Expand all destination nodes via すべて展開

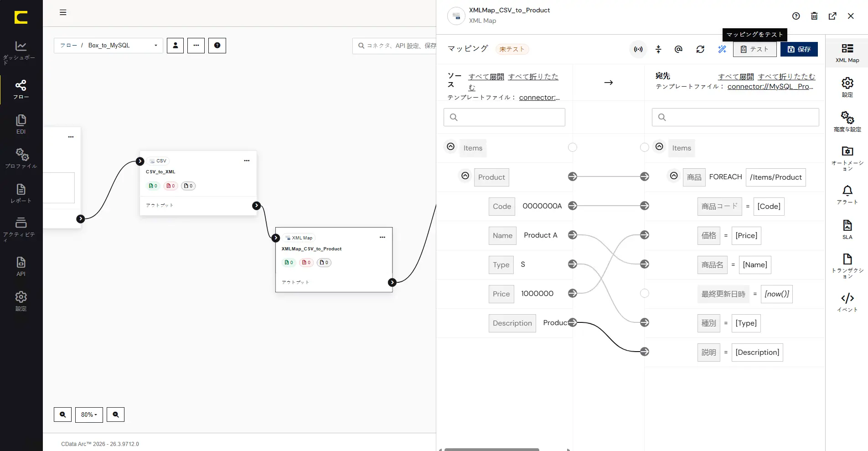736,77
